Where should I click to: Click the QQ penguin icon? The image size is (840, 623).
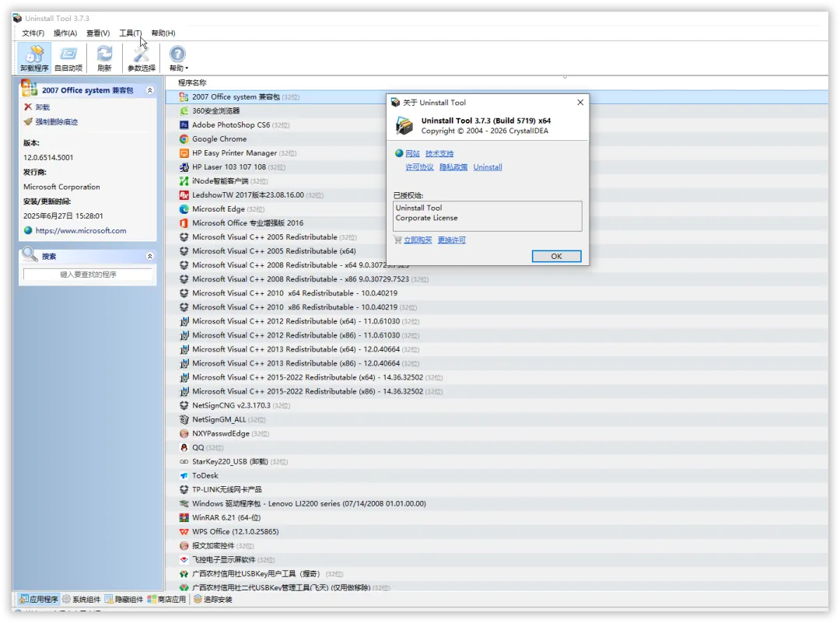pyautogui.click(x=184, y=448)
